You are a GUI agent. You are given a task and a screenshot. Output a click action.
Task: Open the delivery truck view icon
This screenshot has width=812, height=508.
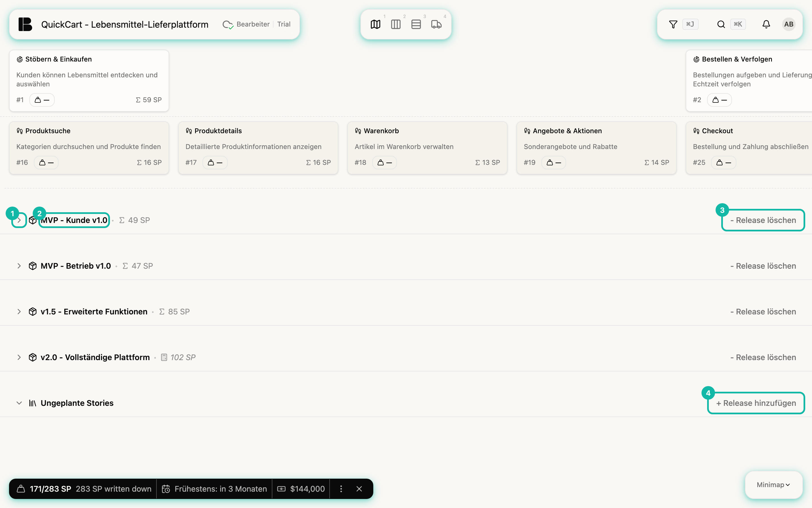tap(436, 24)
